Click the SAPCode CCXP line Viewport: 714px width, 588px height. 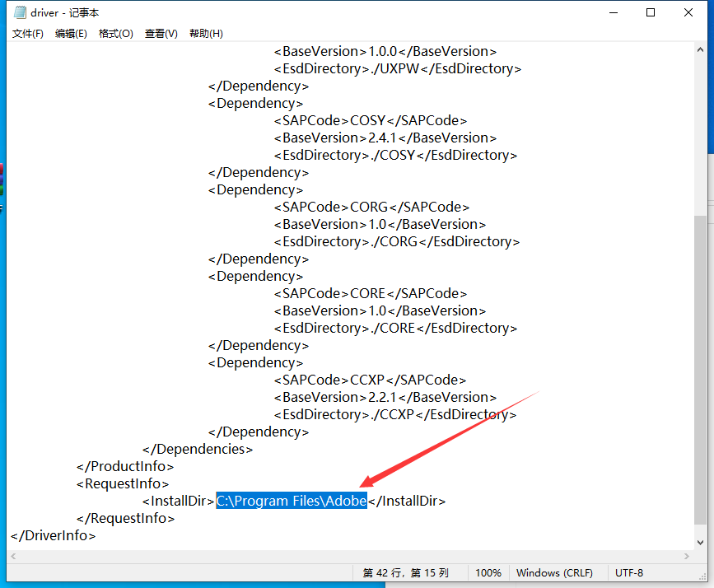pyautogui.click(x=370, y=380)
